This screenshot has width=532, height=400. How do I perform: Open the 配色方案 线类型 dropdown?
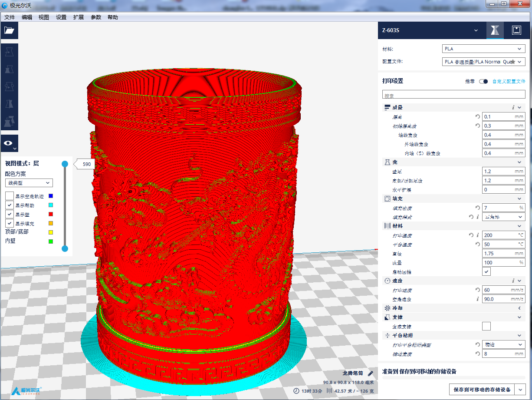(29, 183)
